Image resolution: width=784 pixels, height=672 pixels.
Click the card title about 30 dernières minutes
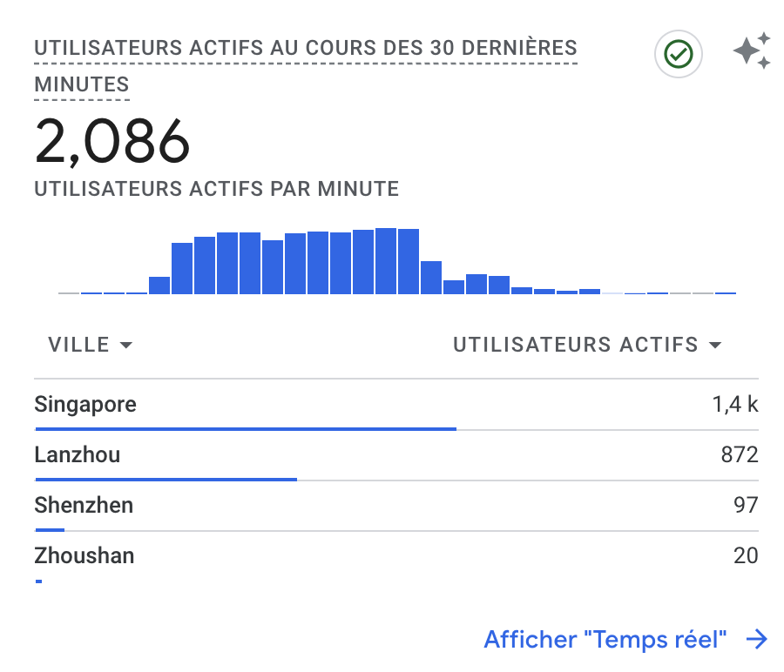(305, 49)
